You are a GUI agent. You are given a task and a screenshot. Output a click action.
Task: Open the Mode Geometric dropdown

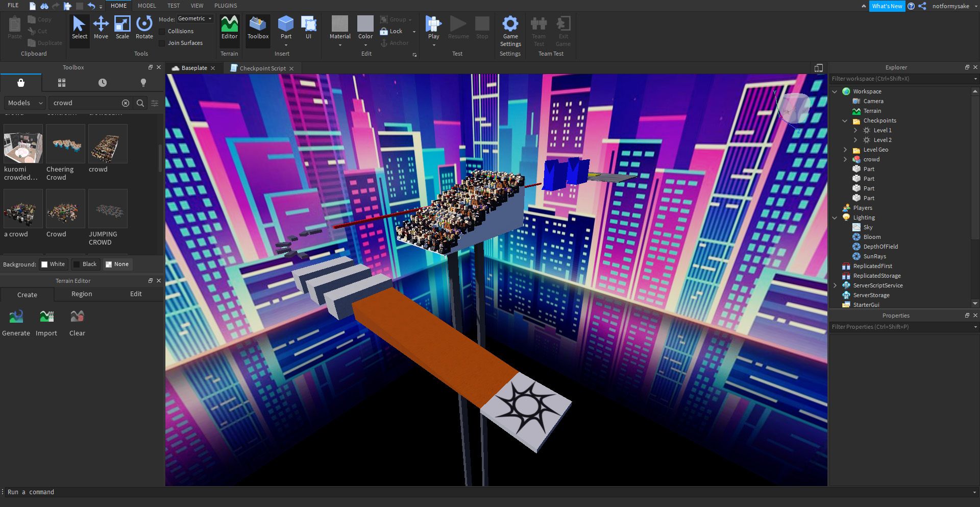coord(195,18)
